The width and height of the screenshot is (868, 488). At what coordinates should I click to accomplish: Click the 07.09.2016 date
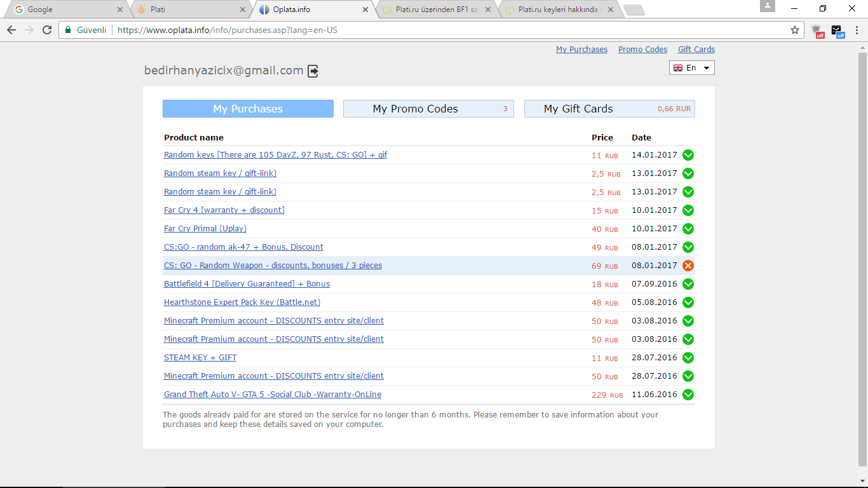(x=654, y=284)
